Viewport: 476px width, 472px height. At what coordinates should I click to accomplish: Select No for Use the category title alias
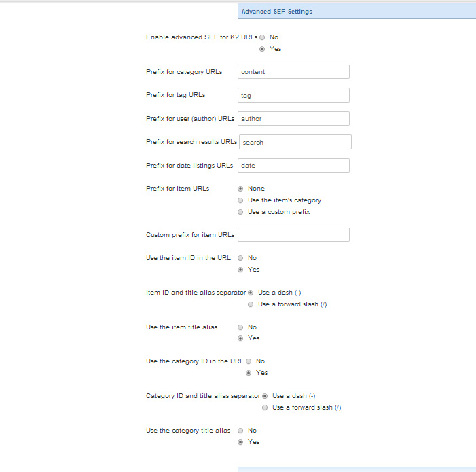point(240,431)
